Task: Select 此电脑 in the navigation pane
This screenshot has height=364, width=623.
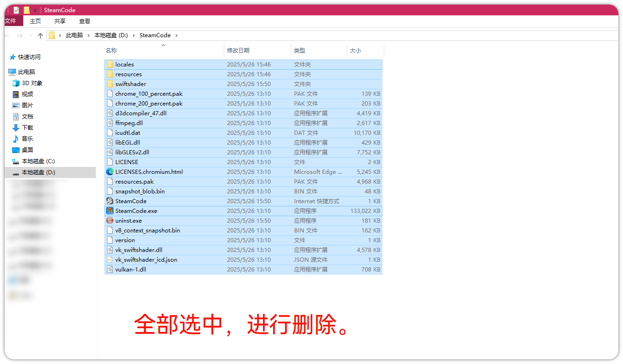Action: tap(27, 72)
